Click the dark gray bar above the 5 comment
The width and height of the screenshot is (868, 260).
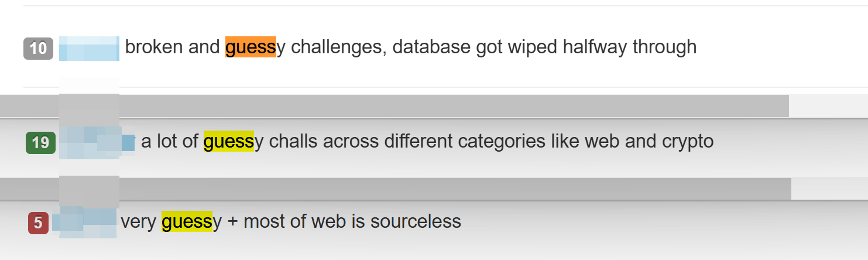tap(396, 189)
